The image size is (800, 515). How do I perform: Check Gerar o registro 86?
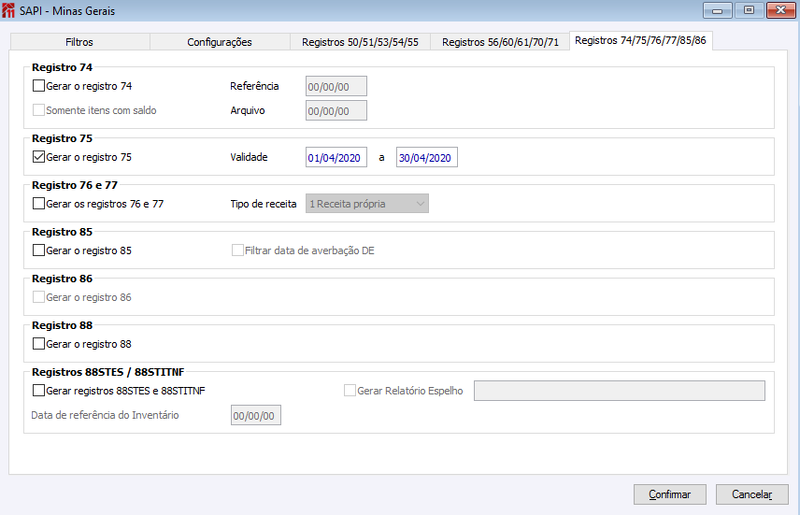(x=39, y=297)
